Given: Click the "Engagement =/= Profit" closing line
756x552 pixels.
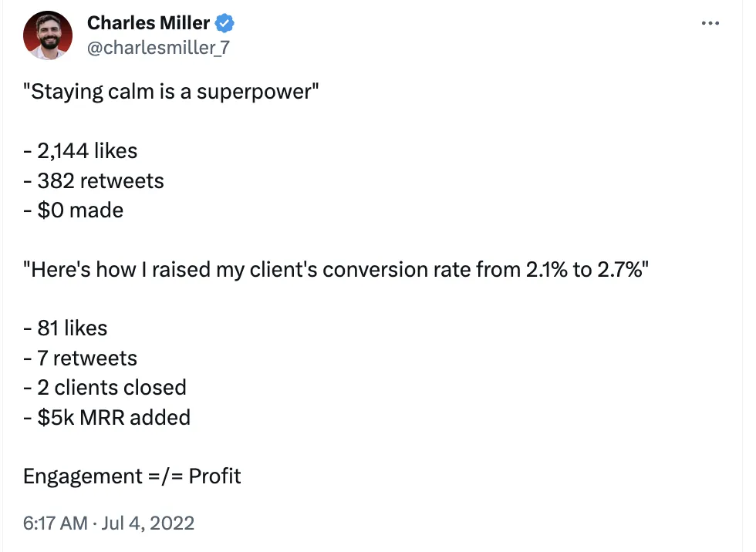Looking at the screenshot, I should pyautogui.click(x=132, y=476).
